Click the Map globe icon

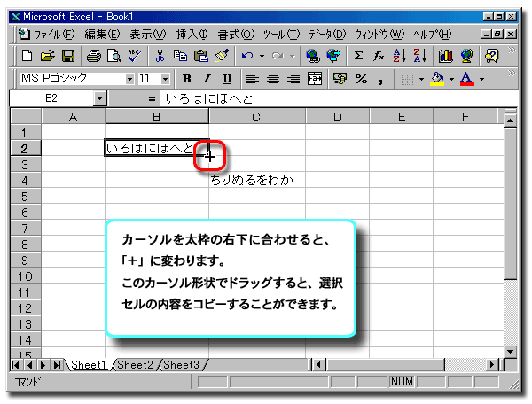[x=466, y=56]
